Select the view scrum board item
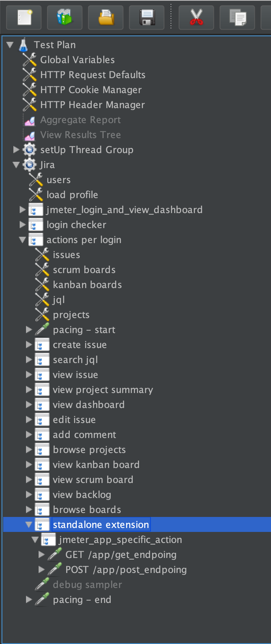Image resolution: width=271 pixels, height=644 pixels. 93,480
